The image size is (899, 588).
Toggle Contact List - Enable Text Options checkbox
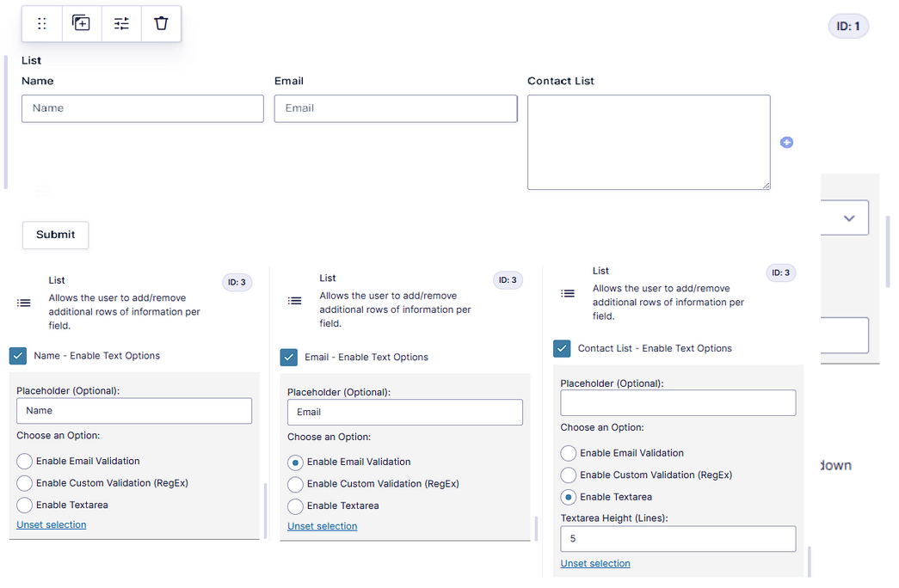click(562, 348)
